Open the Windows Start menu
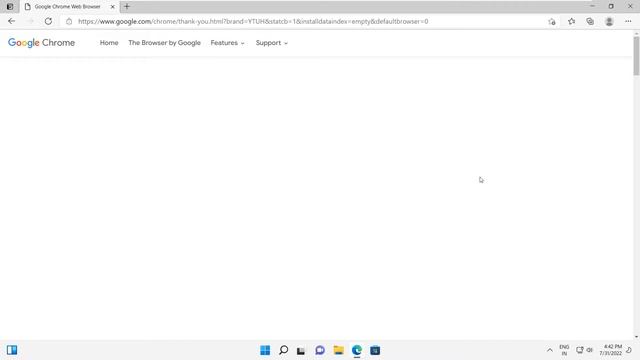The height and width of the screenshot is (360, 640). point(265,350)
